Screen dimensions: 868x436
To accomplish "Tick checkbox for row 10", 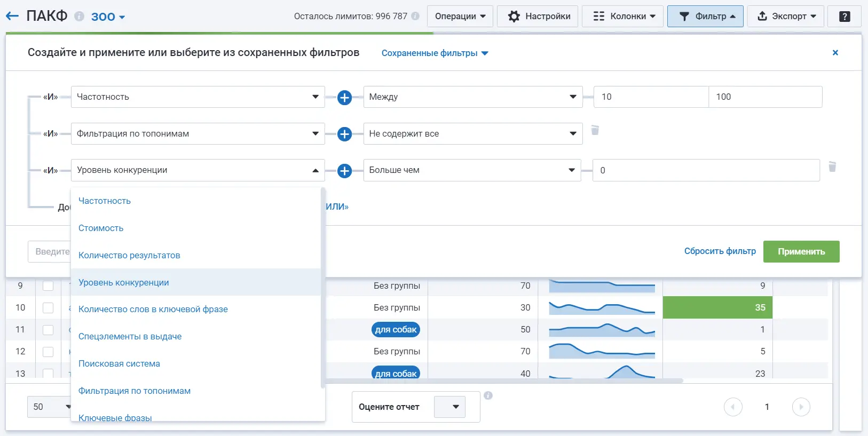I will [x=48, y=308].
